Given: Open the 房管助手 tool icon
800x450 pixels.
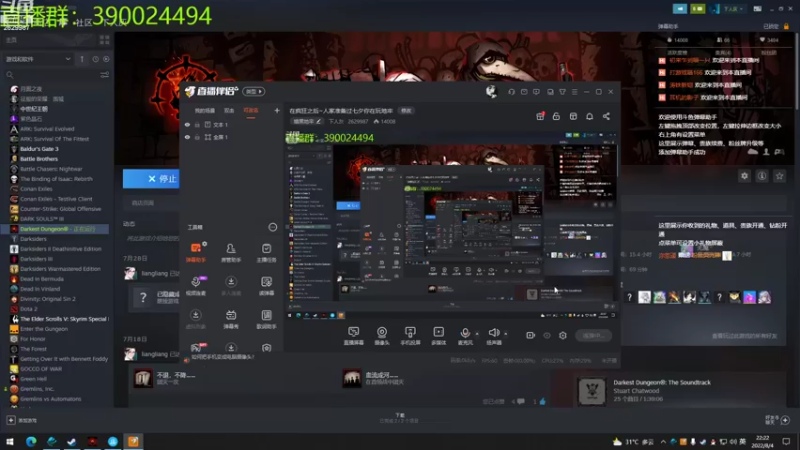Looking at the screenshot, I should (231, 252).
